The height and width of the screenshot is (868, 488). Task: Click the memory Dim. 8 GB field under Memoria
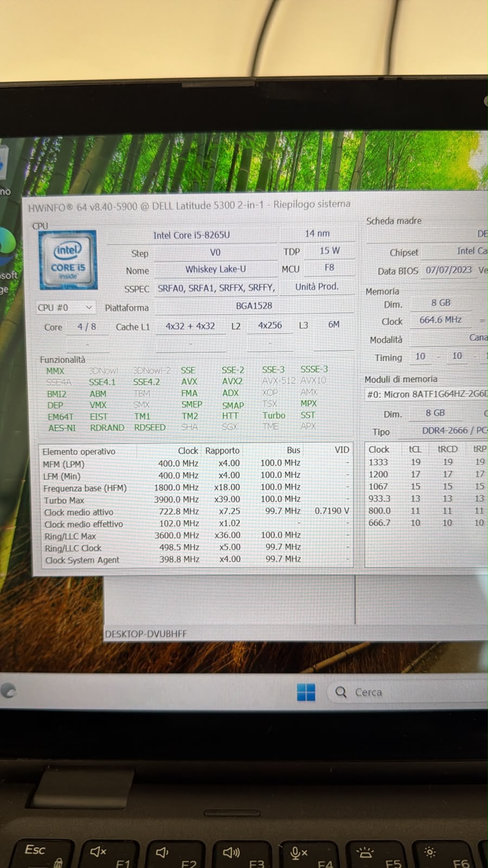pos(441,303)
